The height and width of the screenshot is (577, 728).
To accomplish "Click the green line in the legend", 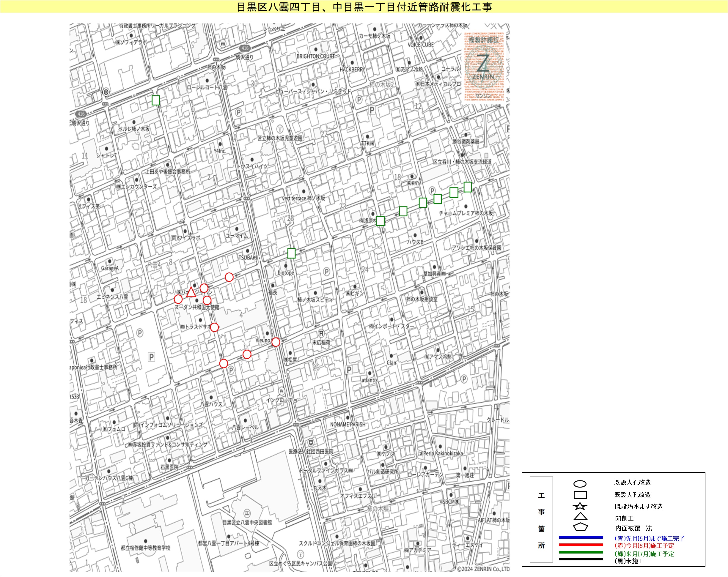I will point(581,552).
